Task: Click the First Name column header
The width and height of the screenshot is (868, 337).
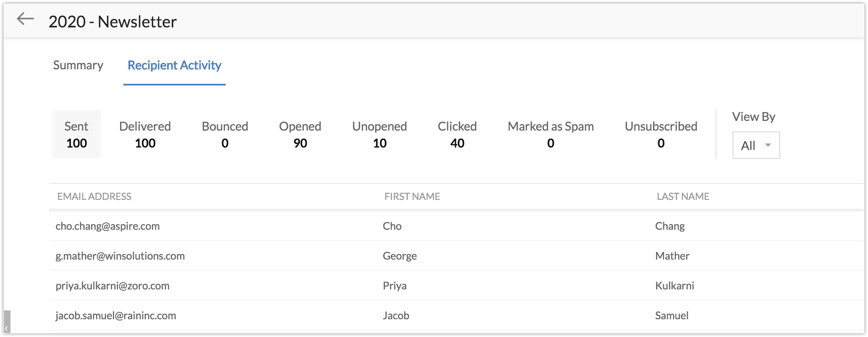Action: (412, 196)
